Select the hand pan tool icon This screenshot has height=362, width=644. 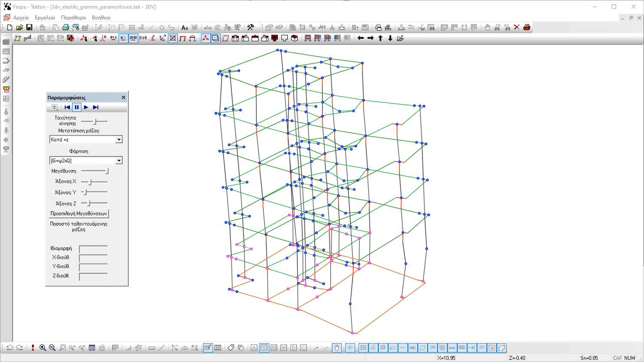(x=487, y=27)
